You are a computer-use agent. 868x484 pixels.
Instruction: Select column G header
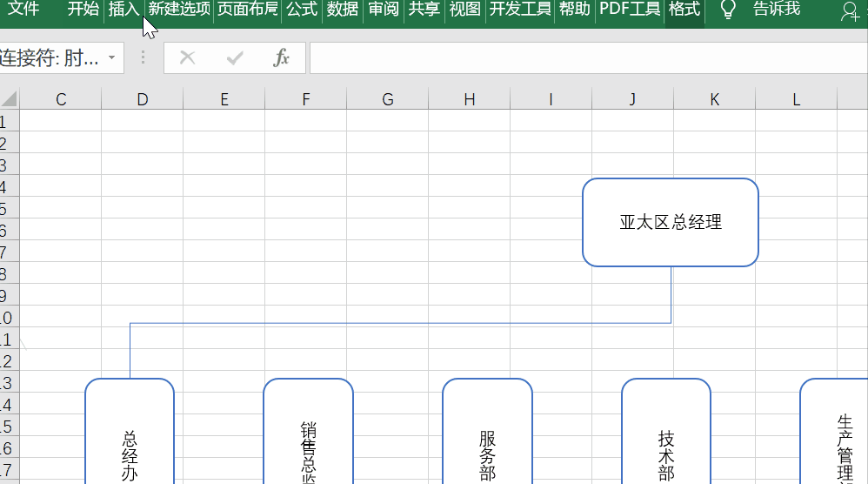[x=388, y=100]
